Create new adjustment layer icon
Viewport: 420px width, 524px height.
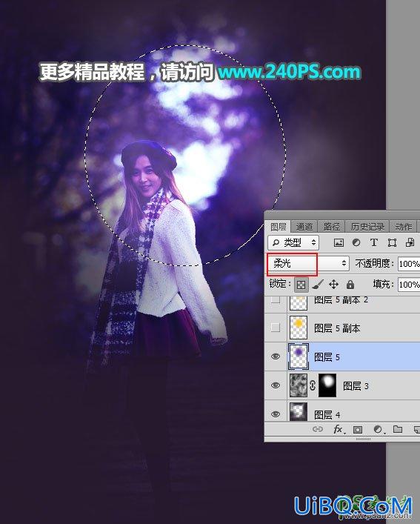[x=379, y=429]
